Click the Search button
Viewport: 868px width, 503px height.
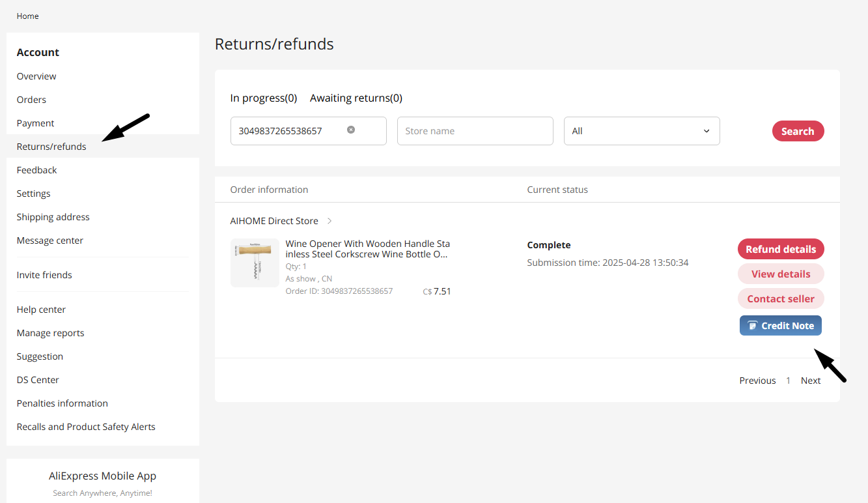pyautogui.click(x=798, y=130)
